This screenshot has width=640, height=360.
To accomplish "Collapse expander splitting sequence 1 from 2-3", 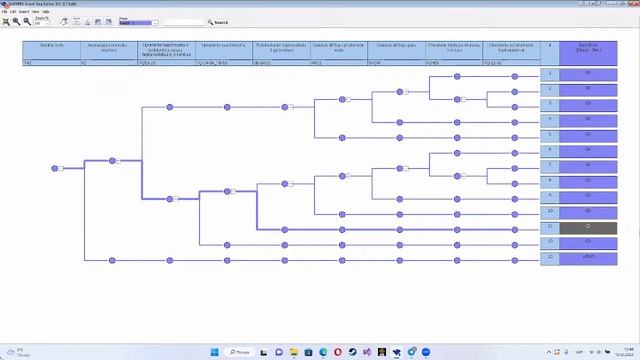I will pyautogui.click(x=406, y=92).
